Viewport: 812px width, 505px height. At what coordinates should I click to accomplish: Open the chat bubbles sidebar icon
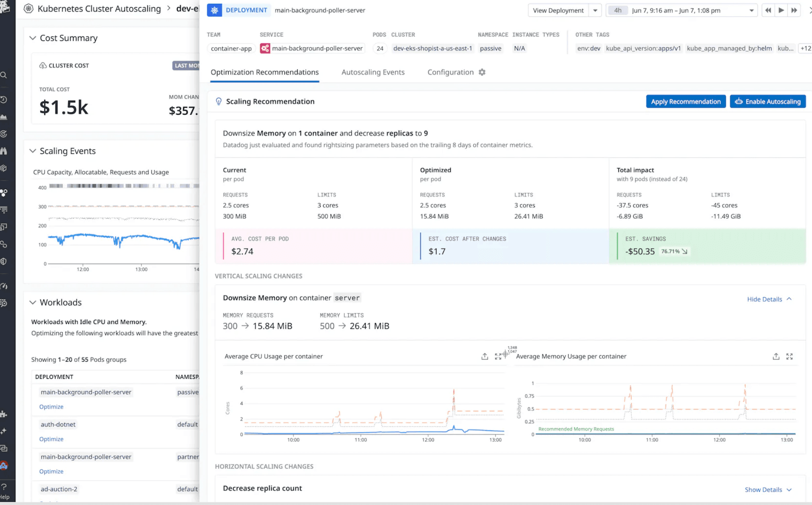[x=4, y=448]
